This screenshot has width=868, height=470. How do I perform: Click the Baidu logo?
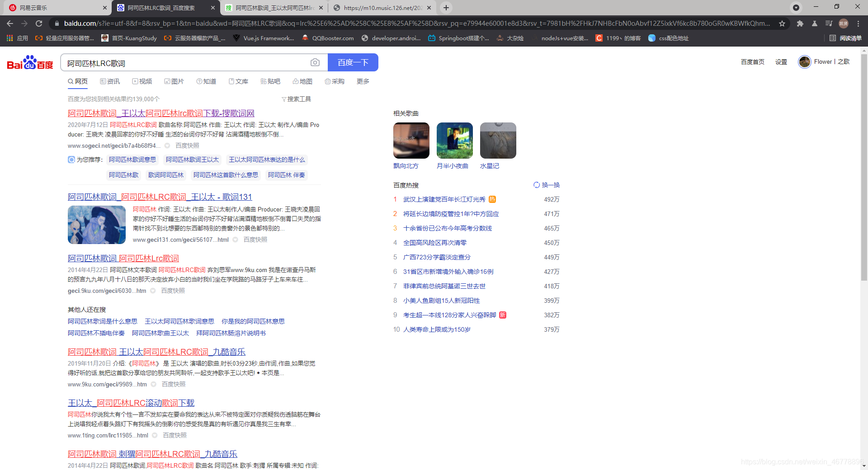click(x=30, y=62)
